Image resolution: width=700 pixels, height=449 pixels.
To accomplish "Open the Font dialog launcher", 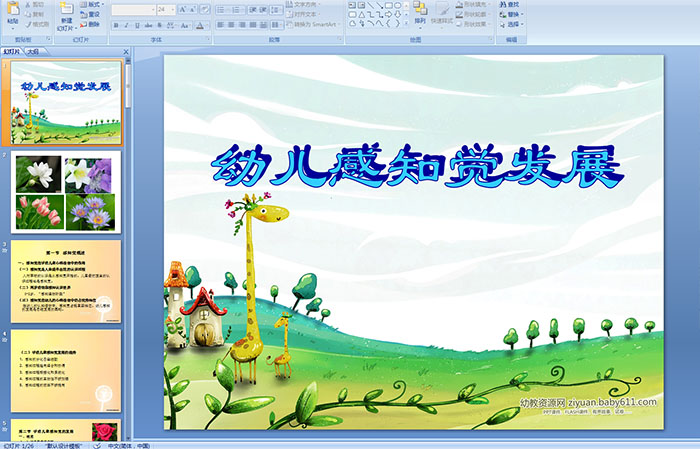I will pos(208,40).
